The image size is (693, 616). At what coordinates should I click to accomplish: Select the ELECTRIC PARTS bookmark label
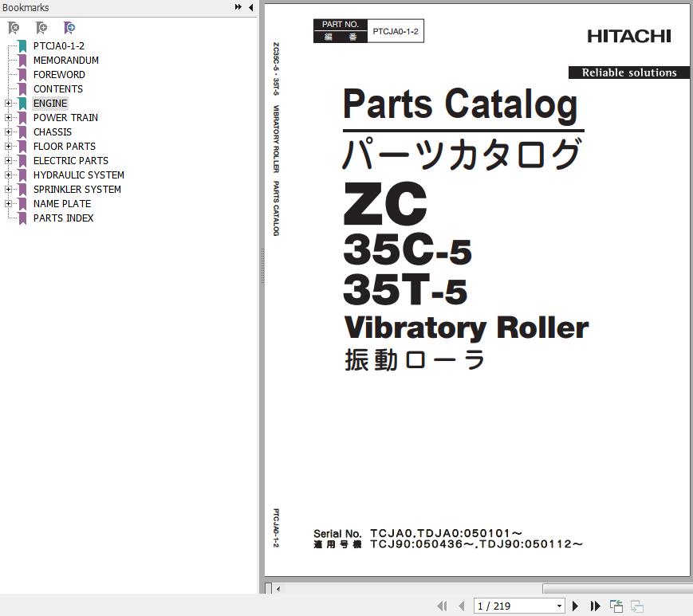click(71, 161)
